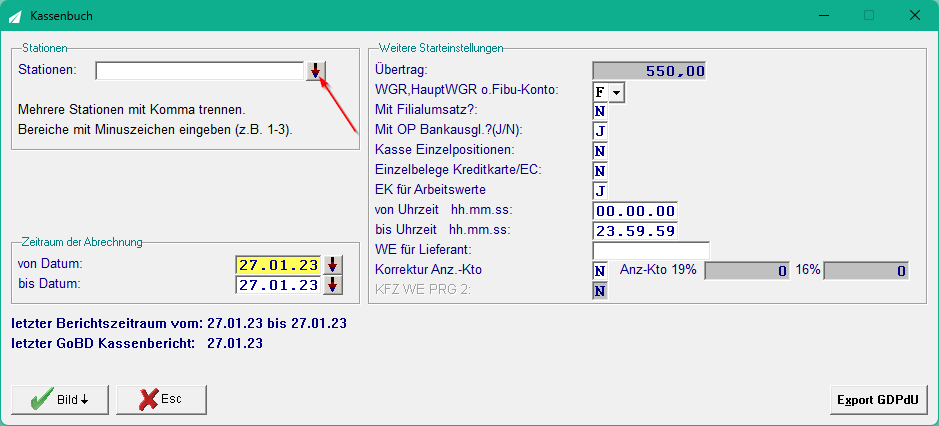Toggle the Kasse Einzelpositionen N field
This screenshot has height=426, width=939.
point(599,150)
